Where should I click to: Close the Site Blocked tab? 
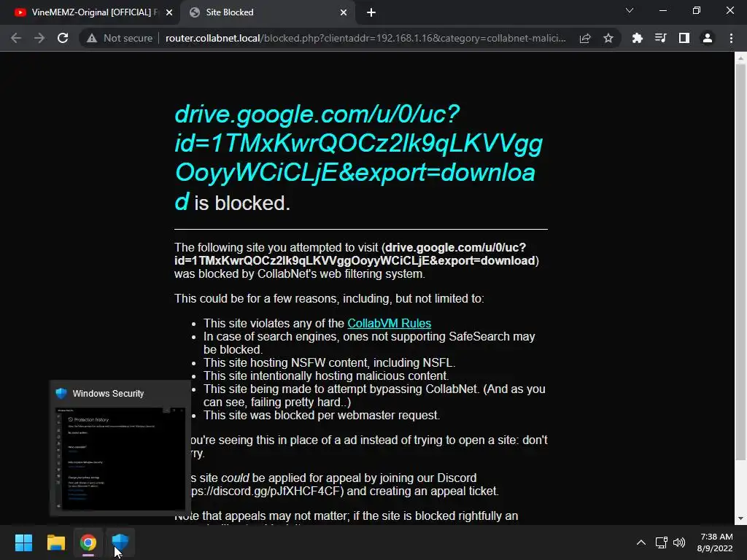[x=344, y=12]
